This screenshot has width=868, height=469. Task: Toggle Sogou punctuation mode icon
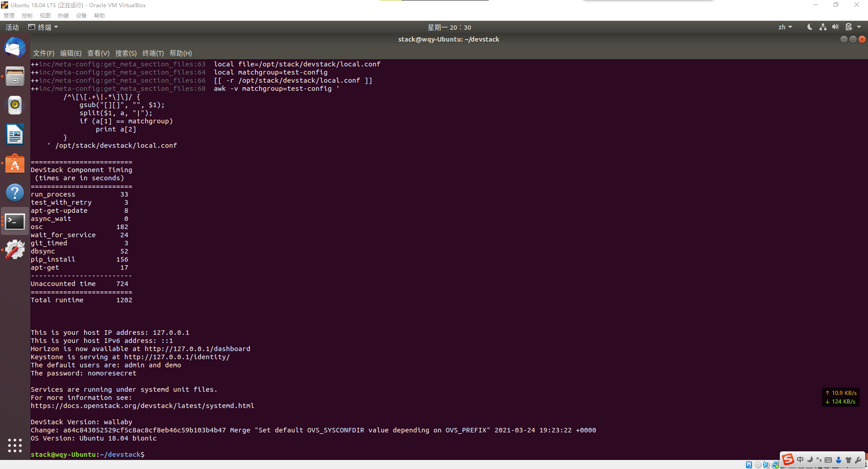point(819,460)
